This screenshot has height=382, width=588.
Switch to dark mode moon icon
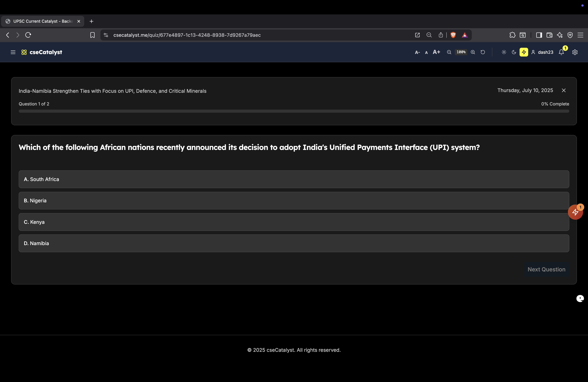[x=514, y=52]
